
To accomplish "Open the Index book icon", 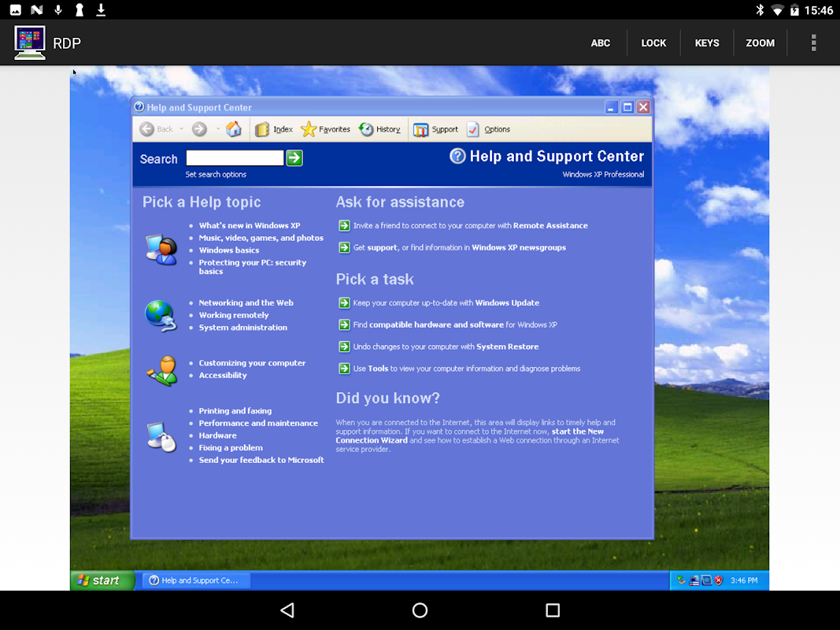I will (261, 129).
